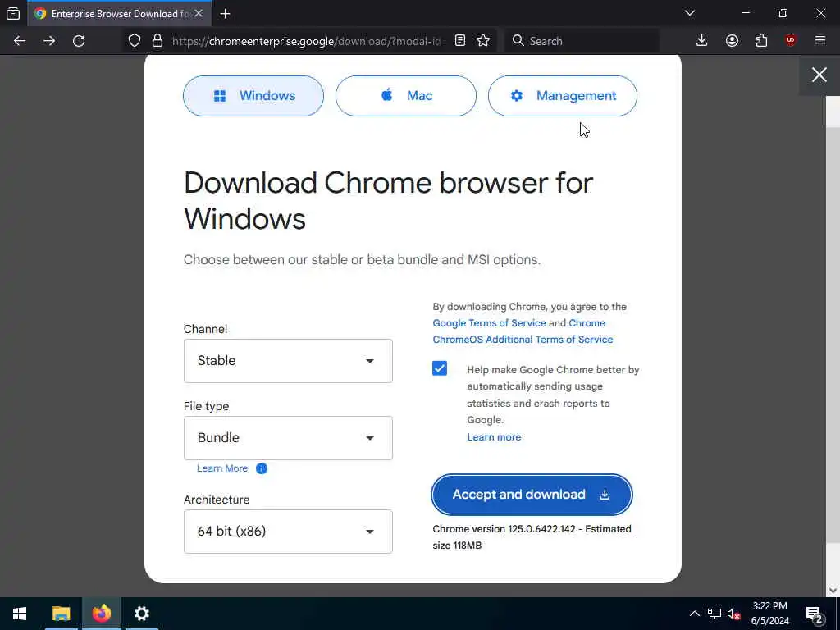Open Learn more link under usage statistics

[x=494, y=437]
